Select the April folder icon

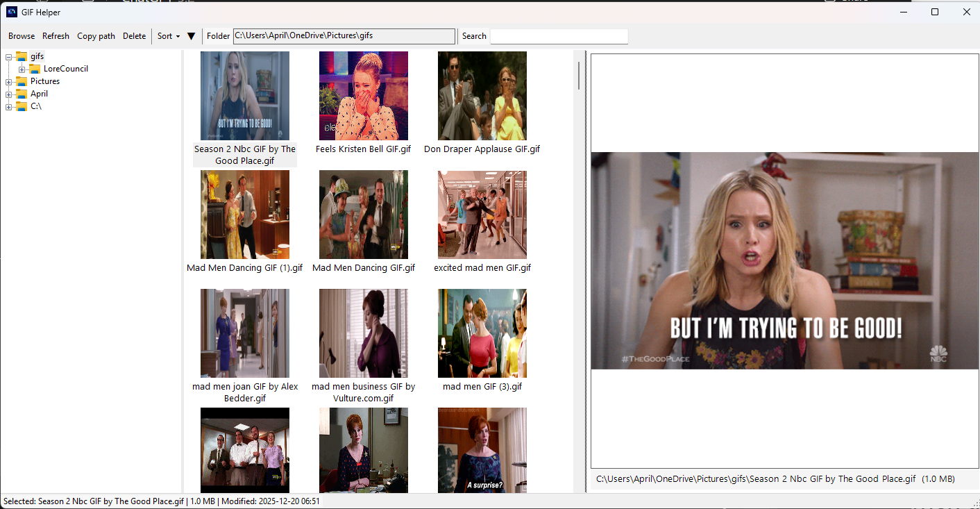click(x=22, y=94)
